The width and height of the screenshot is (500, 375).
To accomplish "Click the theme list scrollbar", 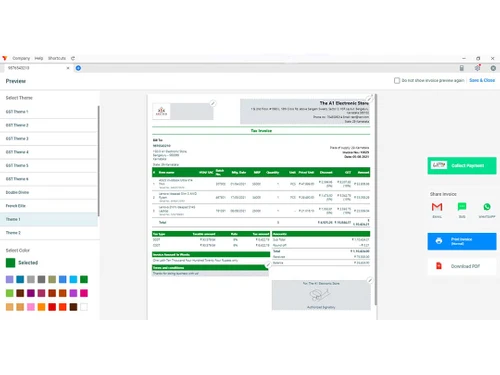I will coord(98,161).
